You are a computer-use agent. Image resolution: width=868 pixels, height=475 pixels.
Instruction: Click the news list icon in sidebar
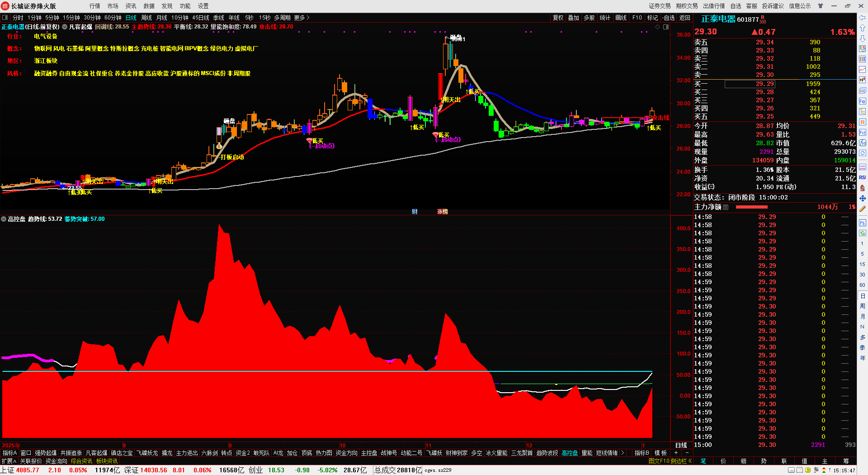[863, 91]
